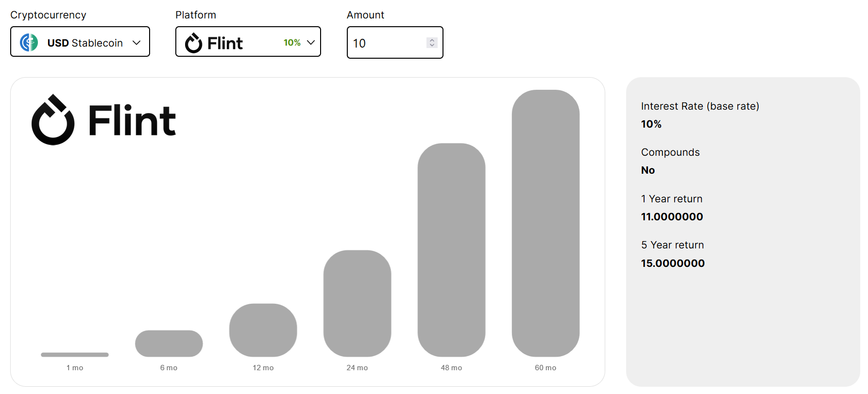Click the USD Stablecoin coin icon
868x394 pixels.
click(29, 43)
